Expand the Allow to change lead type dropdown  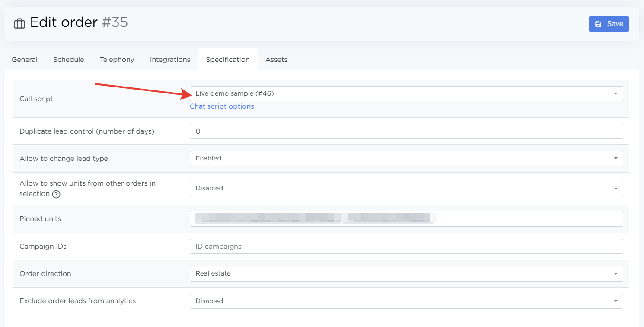click(406, 158)
